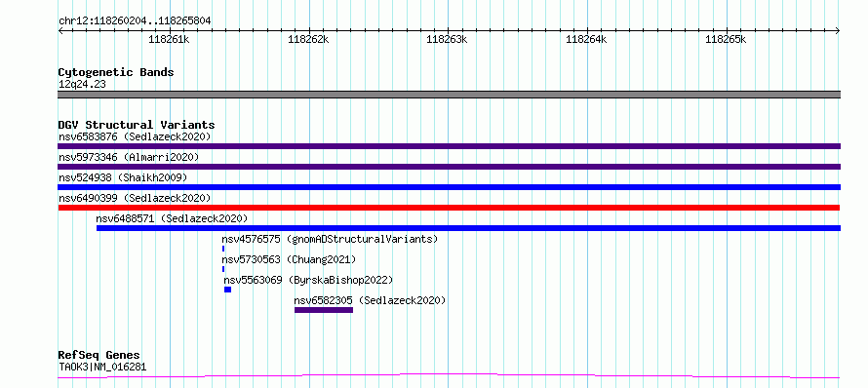Select the nsv6488571 blue variant bar
This screenshot has height=388, width=868.
point(468,228)
